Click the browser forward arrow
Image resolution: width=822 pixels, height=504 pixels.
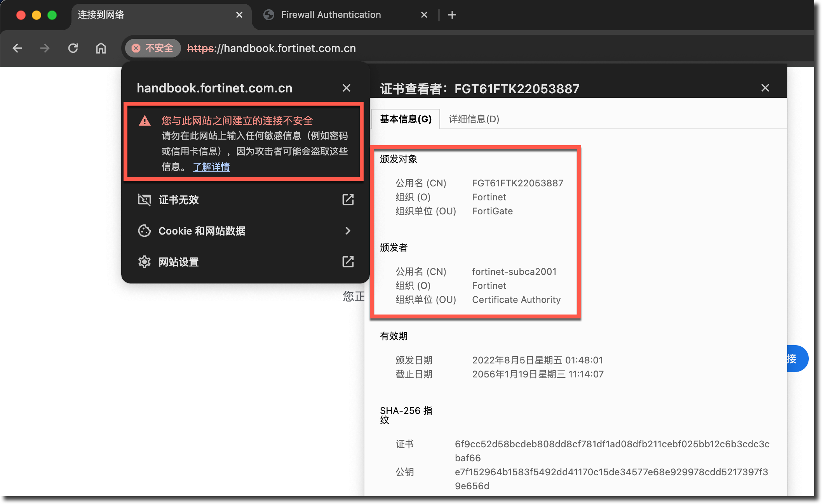(x=45, y=48)
